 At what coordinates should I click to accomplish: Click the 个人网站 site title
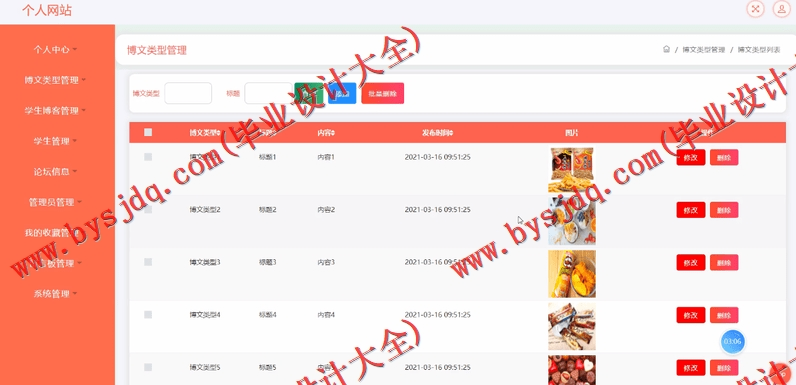click(x=47, y=10)
